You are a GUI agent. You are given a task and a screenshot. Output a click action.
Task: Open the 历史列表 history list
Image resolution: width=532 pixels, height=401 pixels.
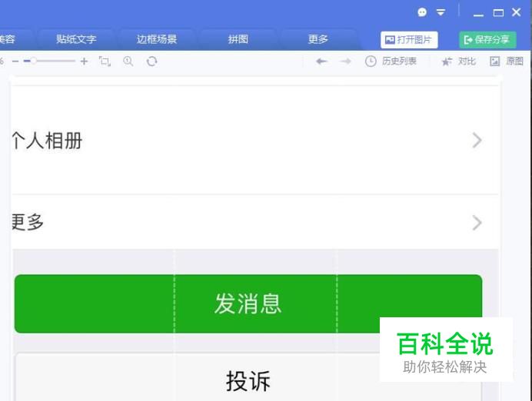(391, 61)
